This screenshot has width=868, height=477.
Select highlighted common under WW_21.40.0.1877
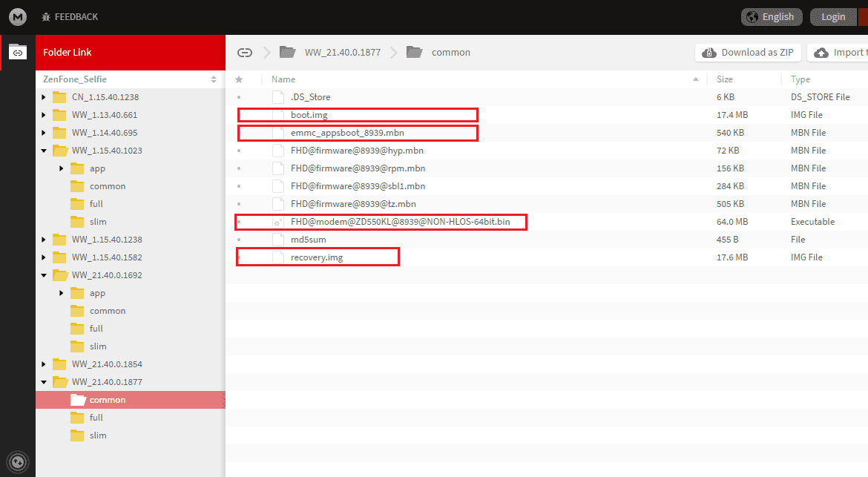click(130, 400)
